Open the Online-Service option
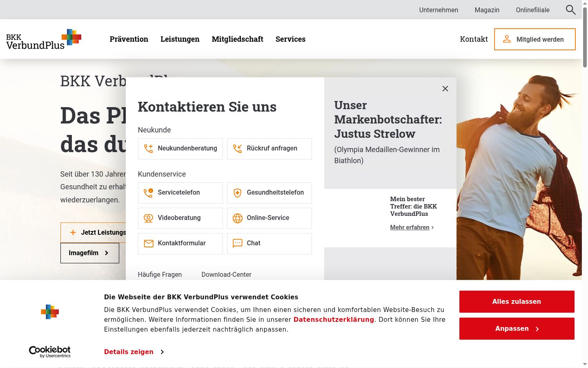The image size is (588, 368). tap(269, 218)
